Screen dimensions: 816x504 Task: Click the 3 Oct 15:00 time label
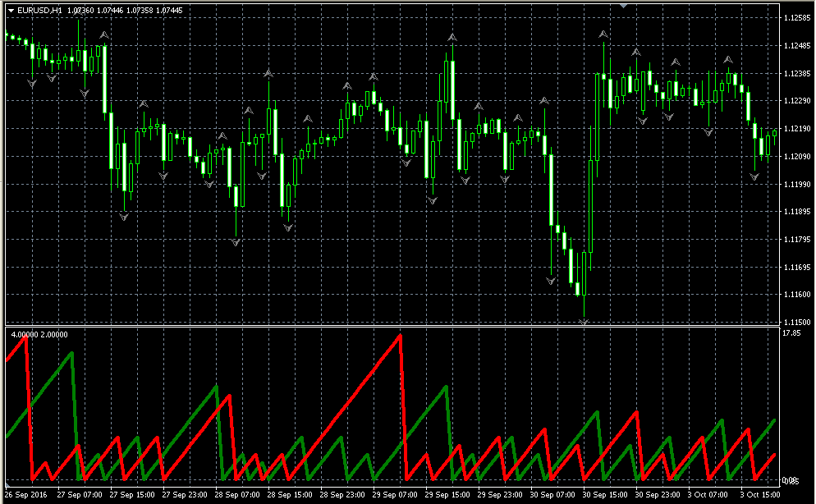point(760,495)
